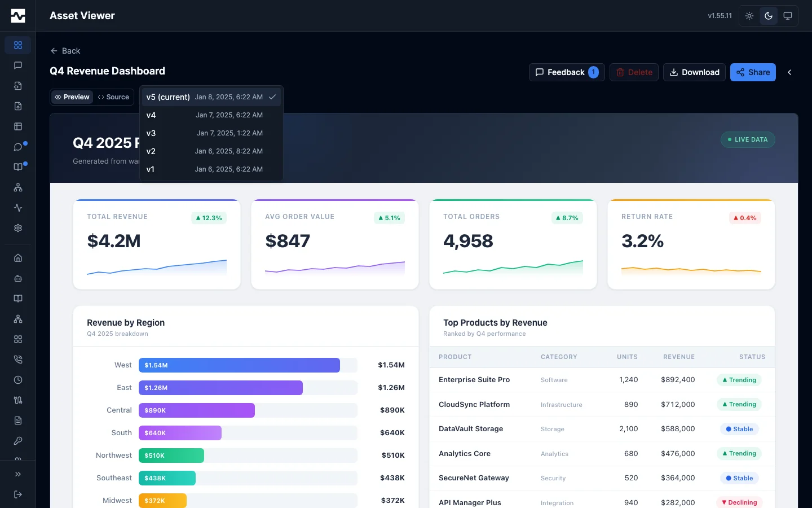The image size is (812, 508).
Task: Select the Preview view toggle
Action: (x=72, y=97)
